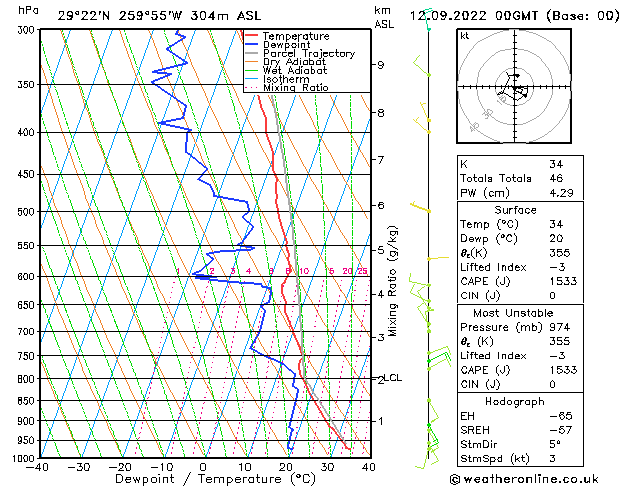
Task: Click the PW (cm) value 4.29
Action: tap(561, 193)
